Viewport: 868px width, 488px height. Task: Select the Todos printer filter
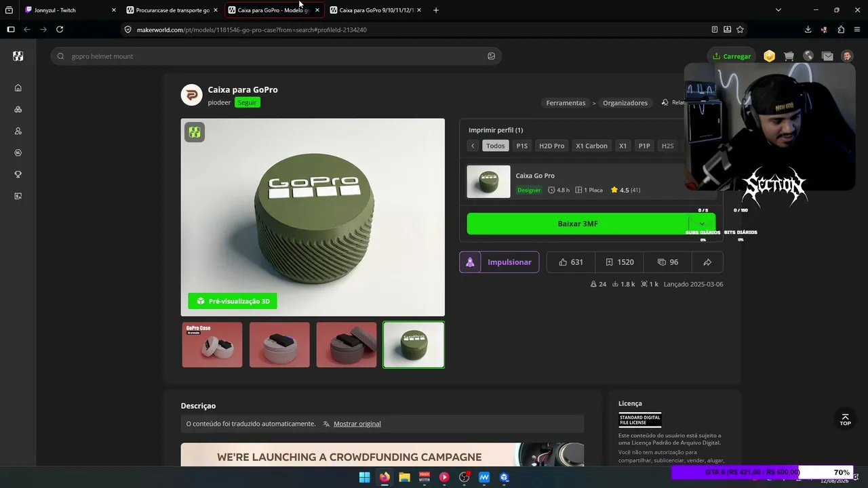[x=496, y=146]
